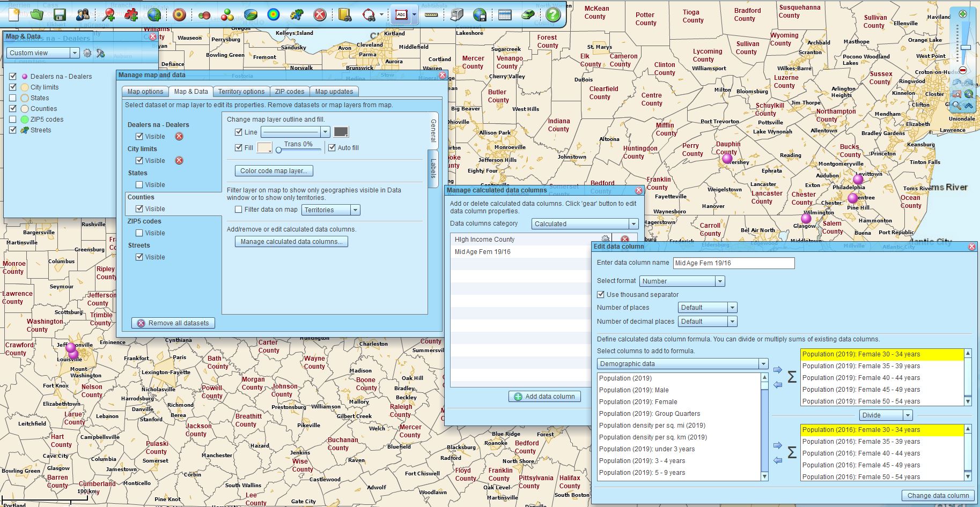980x507 pixels.
Task: Select the vertical General tab
Action: [433, 131]
